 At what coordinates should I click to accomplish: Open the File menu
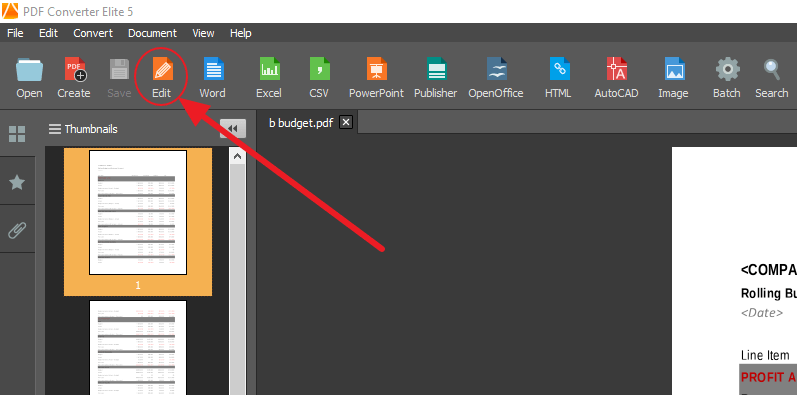pyautogui.click(x=15, y=33)
